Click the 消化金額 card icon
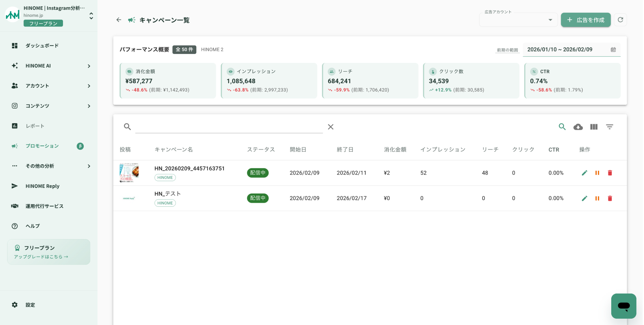The image size is (644, 325). click(129, 72)
